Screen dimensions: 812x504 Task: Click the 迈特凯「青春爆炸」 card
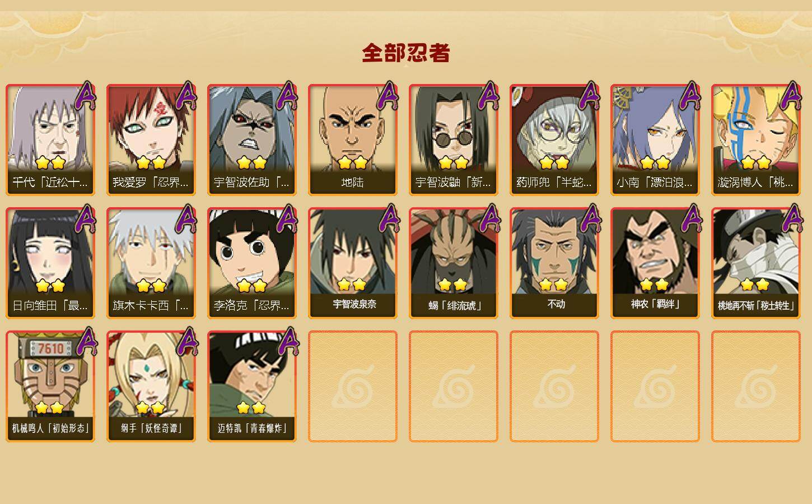(252, 386)
